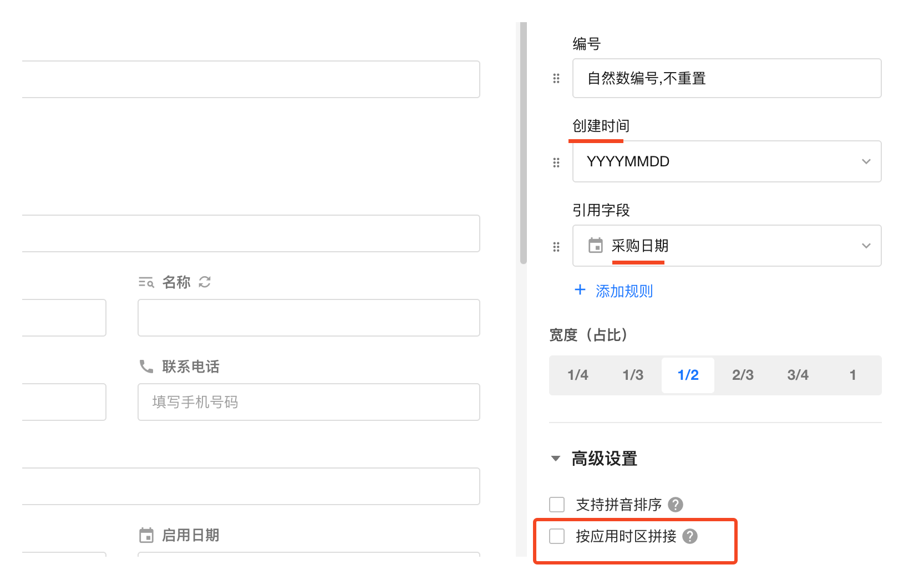Select the 1/4 width option
The image size is (924, 585).
[577, 375]
